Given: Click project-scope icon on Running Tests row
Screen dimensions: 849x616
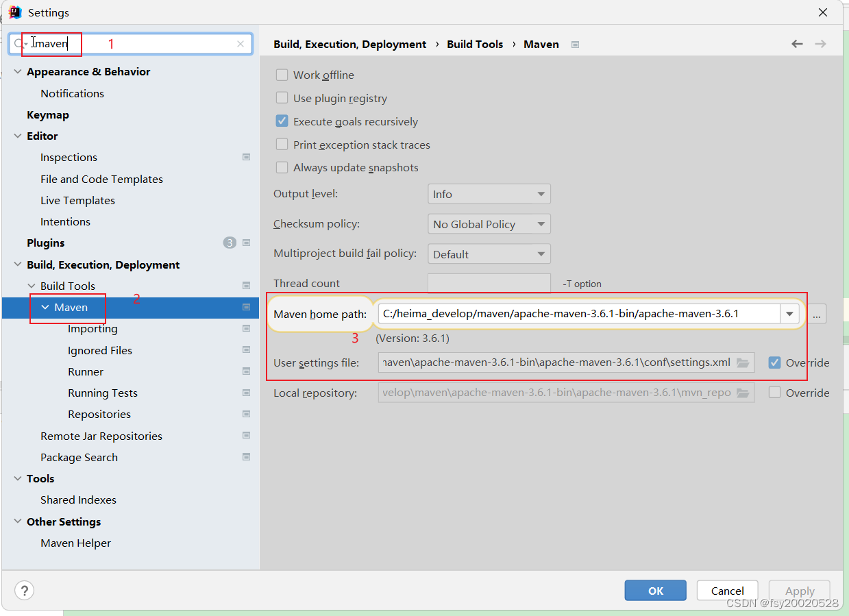Looking at the screenshot, I should coord(247,393).
